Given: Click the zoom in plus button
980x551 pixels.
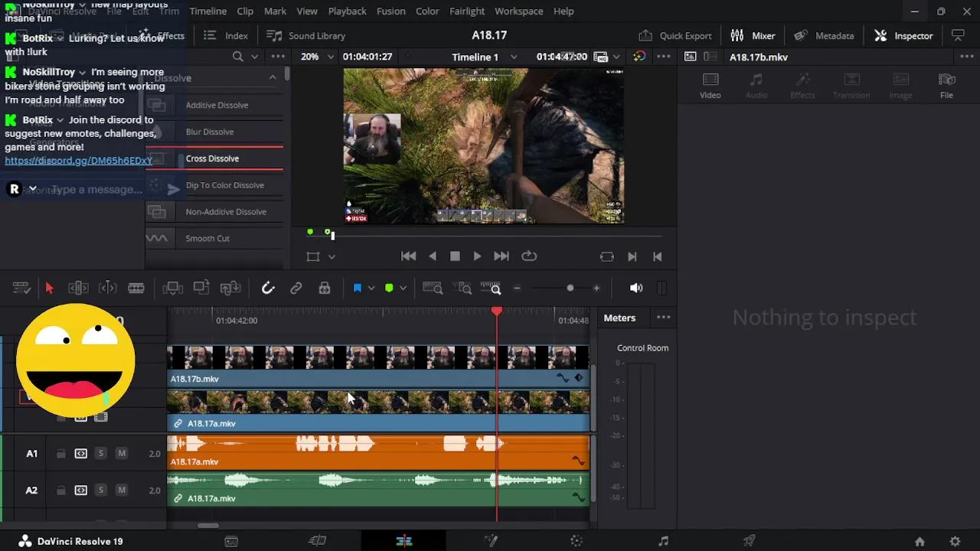Looking at the screenshot, I should point(596,288).
